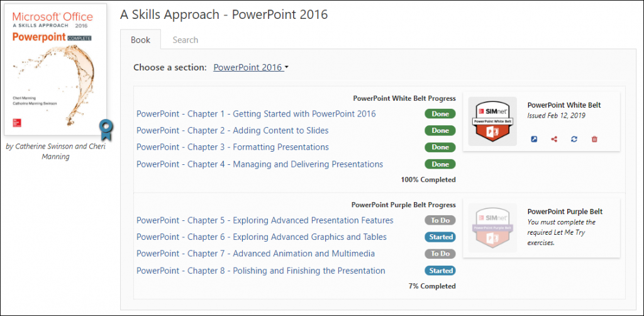Click the PowerPoint book cover thumbnail
Viewport: 644px width, 316px height.
coord(55,69)
